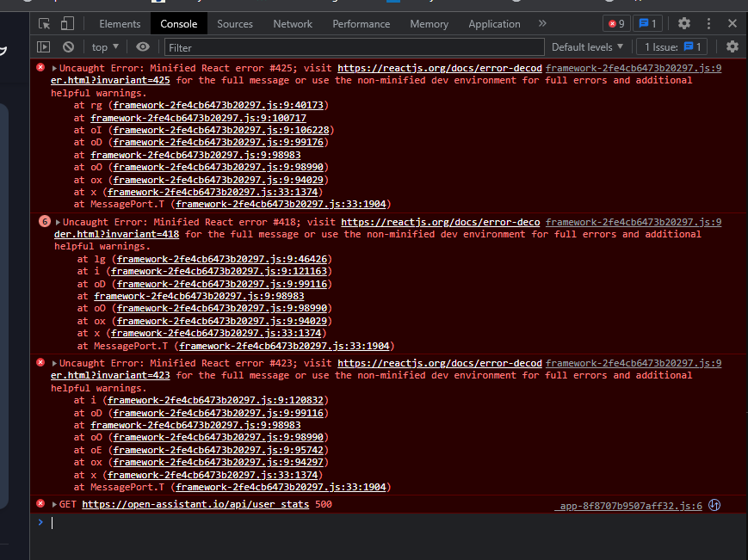Click source link right of error #418 message
The width and height of the screenshot is (748, 560).
(x=634, y=222)
